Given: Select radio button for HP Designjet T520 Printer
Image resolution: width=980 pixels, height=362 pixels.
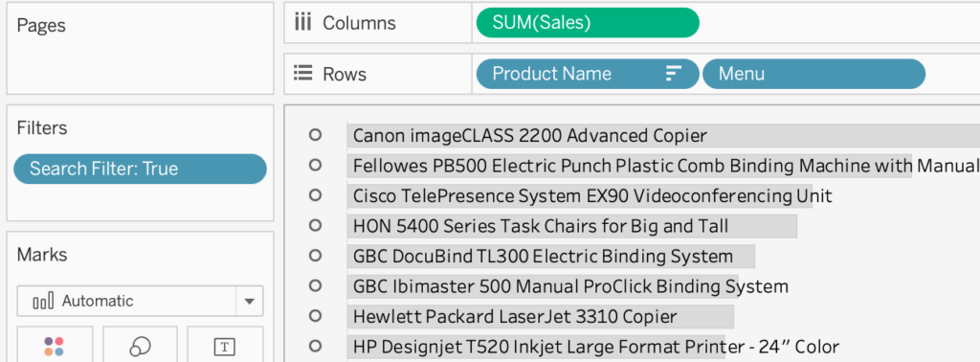Looking at the screenshot, I should click(x=315, y=346).
